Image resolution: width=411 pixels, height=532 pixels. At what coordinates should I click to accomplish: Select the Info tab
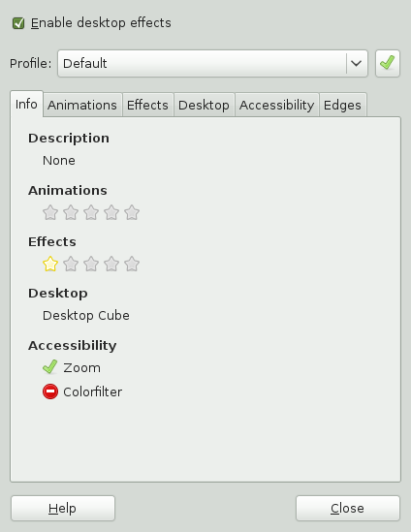coord(26,104)
